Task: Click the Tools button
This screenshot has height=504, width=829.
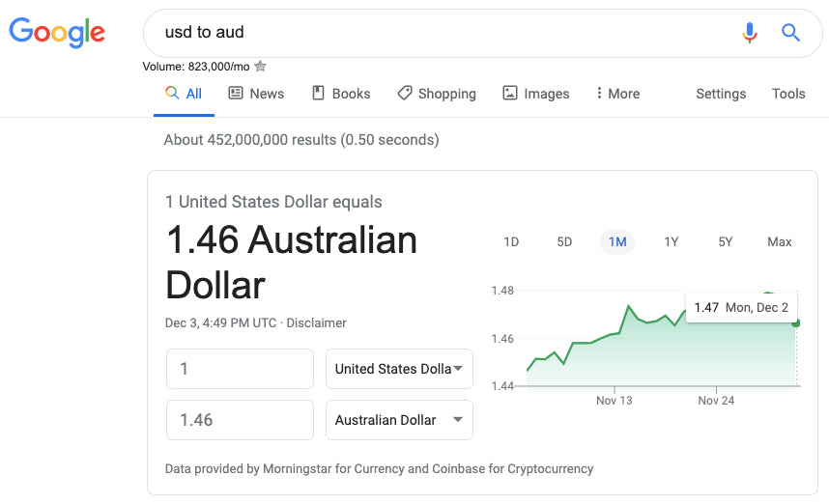Action: coord(788,94)
